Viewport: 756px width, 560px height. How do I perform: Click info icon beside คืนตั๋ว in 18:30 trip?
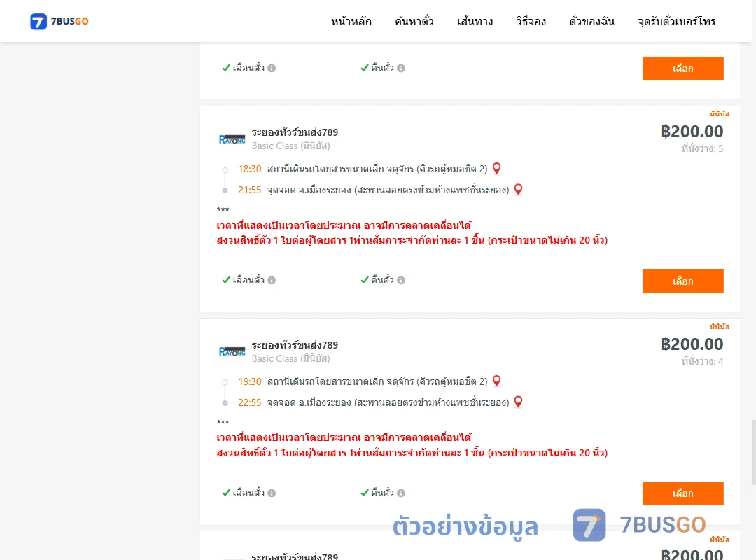tap(401, 280)
